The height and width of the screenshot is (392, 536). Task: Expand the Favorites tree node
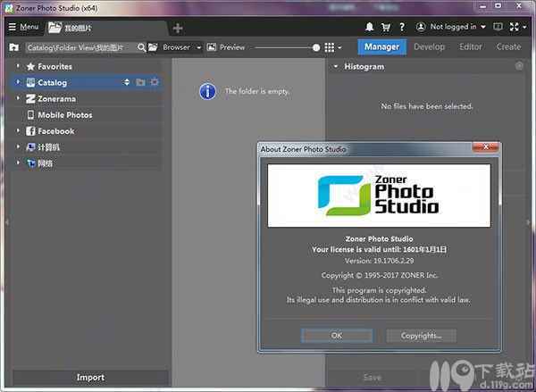18,65
